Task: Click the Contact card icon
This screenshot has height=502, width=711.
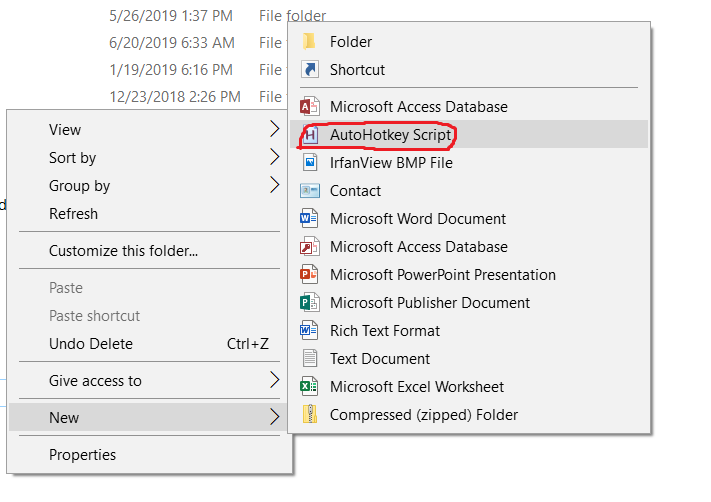Action: click(x=310, y=190)
